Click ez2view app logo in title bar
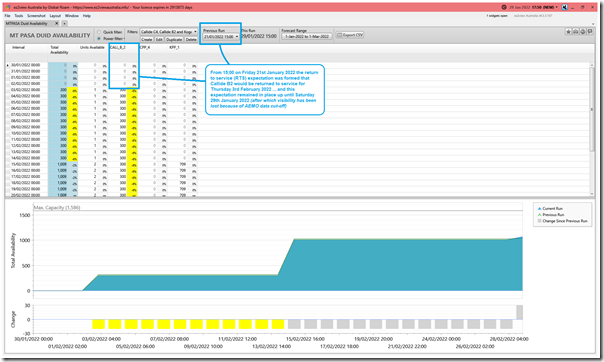This screenshot has width=604, height=362. coord(8,7)
